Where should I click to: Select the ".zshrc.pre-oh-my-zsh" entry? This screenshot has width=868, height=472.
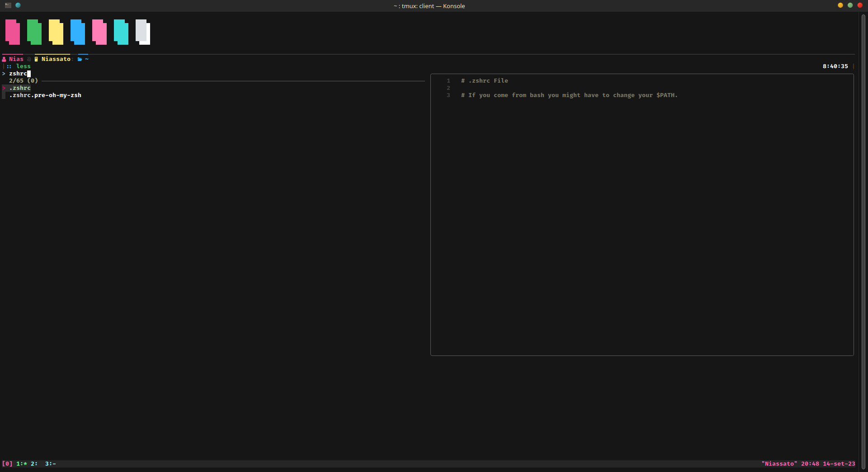coord(45,95)
